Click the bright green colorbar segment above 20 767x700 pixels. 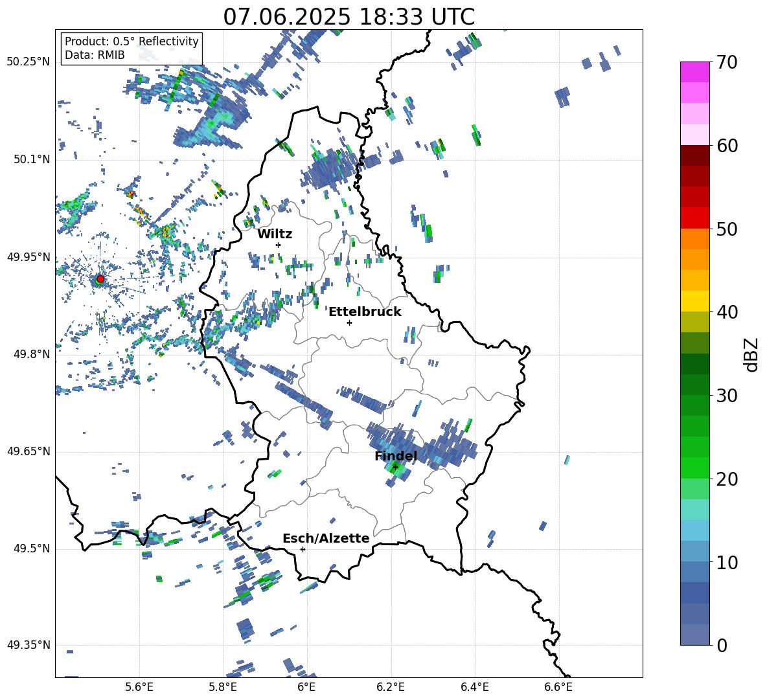pyautogui.click(x=694, y=468)
